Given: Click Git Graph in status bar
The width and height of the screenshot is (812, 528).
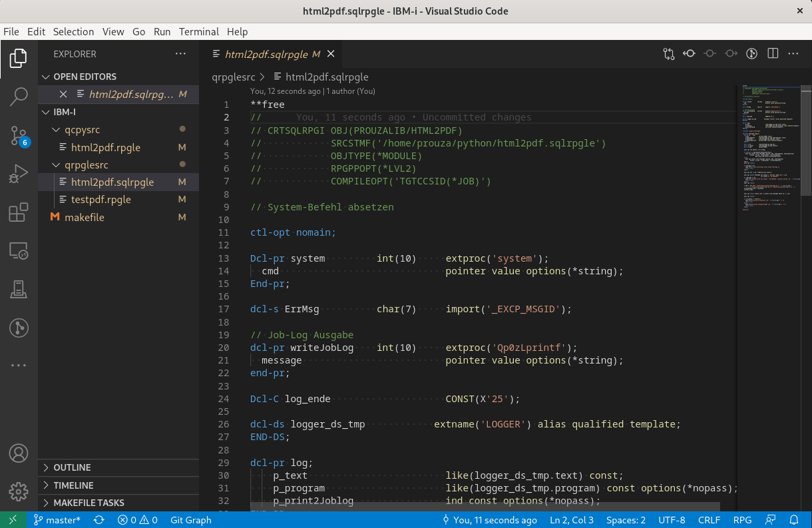Looking at the screenshot, I should pyautogui.click(x=190, y=520).
